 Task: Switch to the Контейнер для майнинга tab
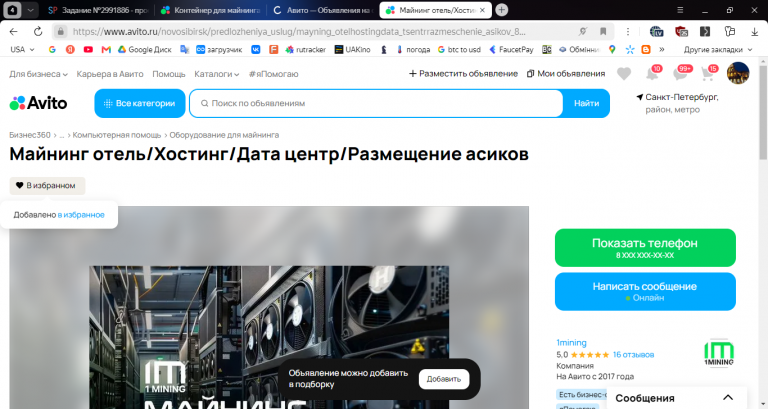[211, 10]
